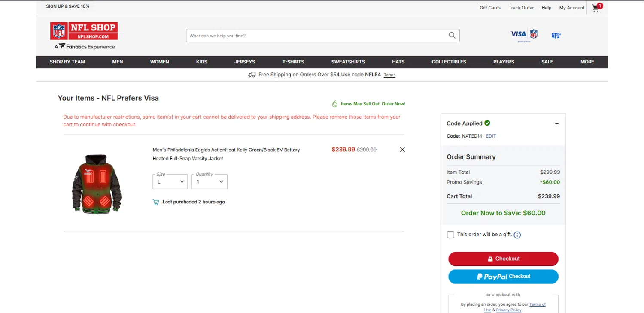Click 'Order Now to Save: $60.00' text
Screen dimensions: 644x313
503,213
